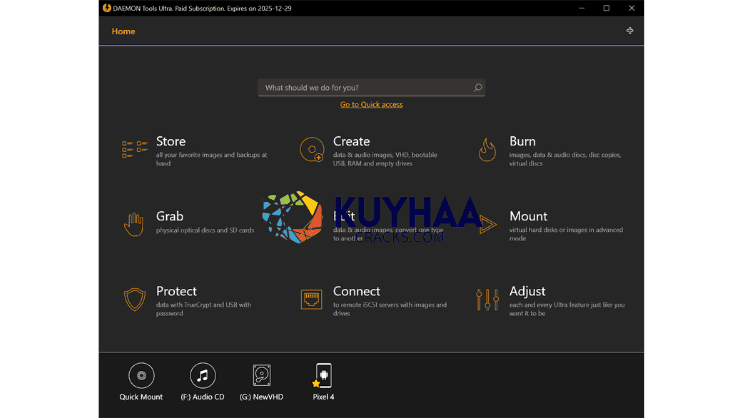Click the Quick Mount disc icon
The image size is (743, 418).
(141, 375)
